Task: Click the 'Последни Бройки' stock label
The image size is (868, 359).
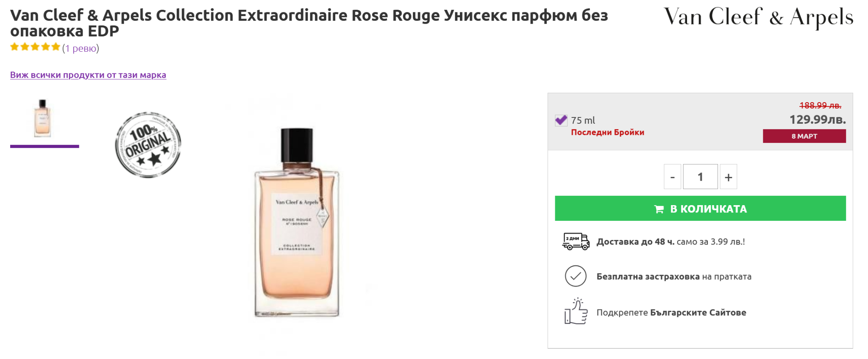Action: [x=607, y=132]
